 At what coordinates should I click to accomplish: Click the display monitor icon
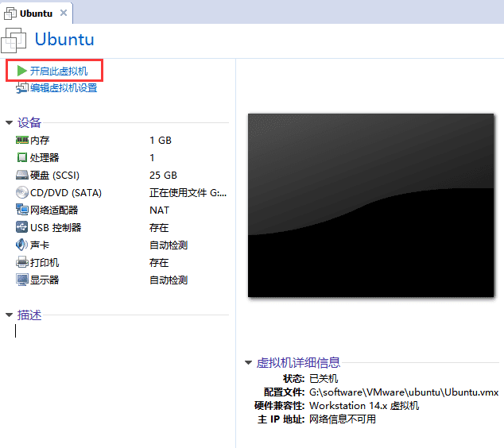pos(21,280)
